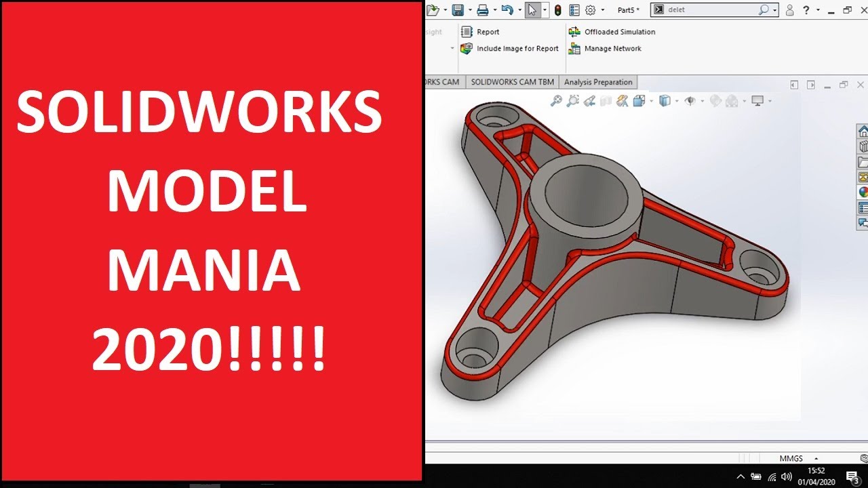Viewport: 868px width, 488px height.
Task: Open the Appearances color ball pane
Action: pyautogui.click(x=863, y=192)
